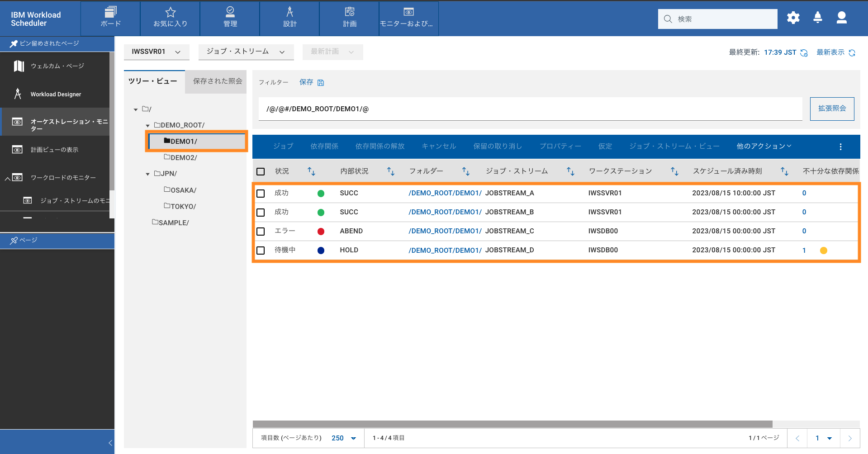Open settings via the gear icon
This screenshot has width=868, height=454.
pyautogui.click(x=793, y=18)
